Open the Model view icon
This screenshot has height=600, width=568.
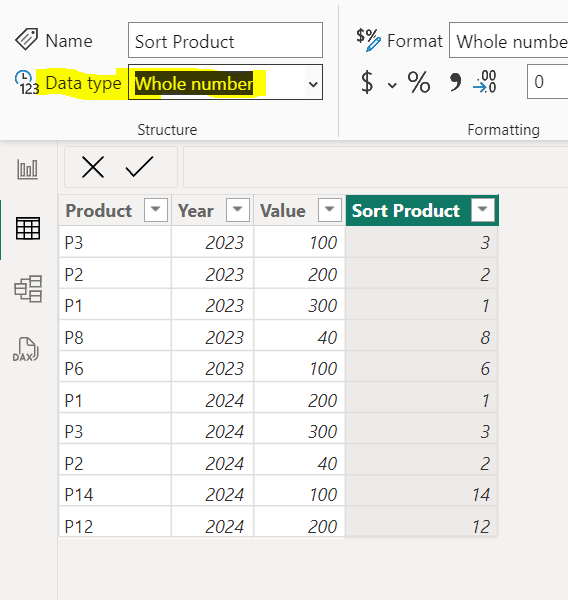coord(28,289)
